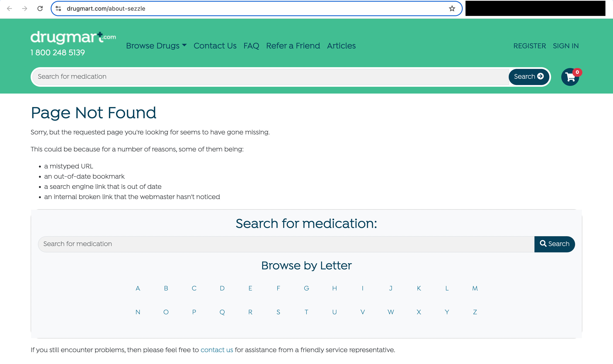
Task: Click the 'a mistyped URL' bullet
Action: pyautogui.click(x=69, y=166)
